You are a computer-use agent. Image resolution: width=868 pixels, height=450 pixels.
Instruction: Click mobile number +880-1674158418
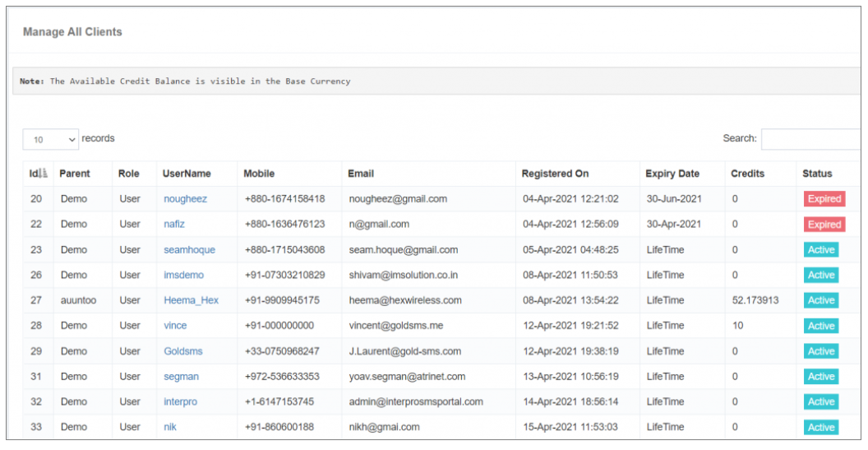tap(285, 199)
